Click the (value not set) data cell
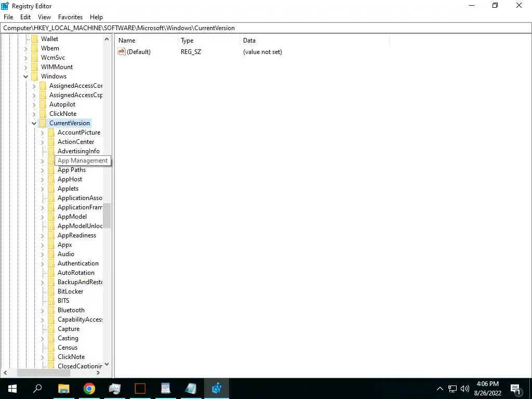 pos(262,52)
